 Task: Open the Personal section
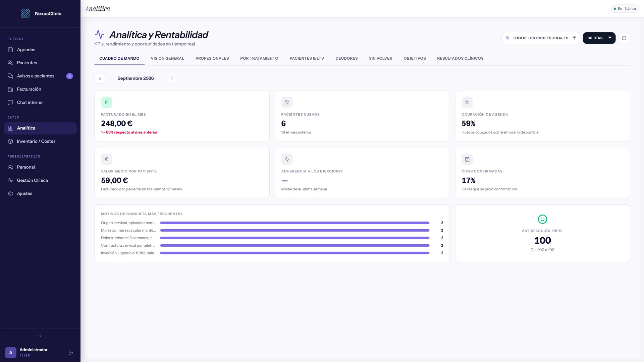pyautogui.click(x=40, y=167)
